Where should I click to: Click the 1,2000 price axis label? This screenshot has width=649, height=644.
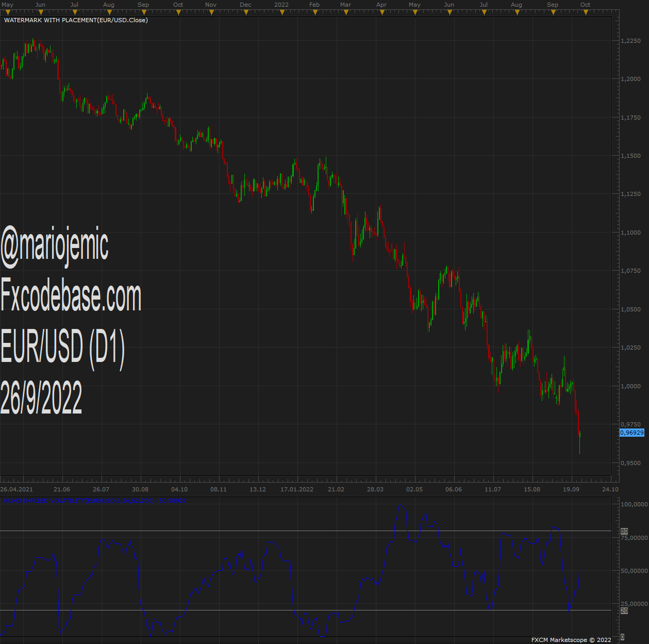click(631, 79)
